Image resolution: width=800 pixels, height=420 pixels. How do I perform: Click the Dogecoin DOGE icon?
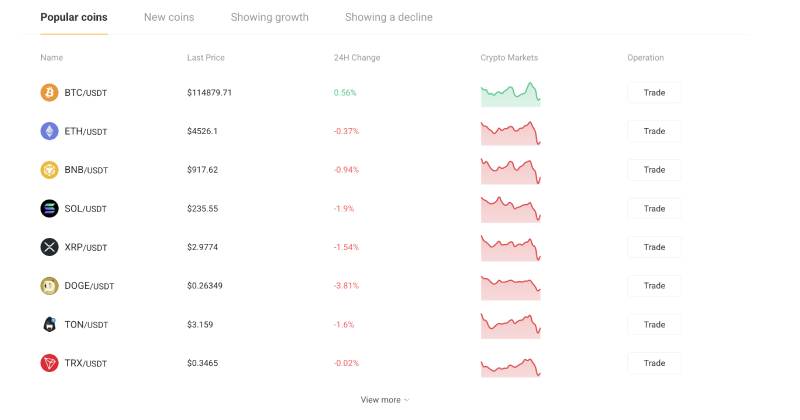tap(49, 286)
